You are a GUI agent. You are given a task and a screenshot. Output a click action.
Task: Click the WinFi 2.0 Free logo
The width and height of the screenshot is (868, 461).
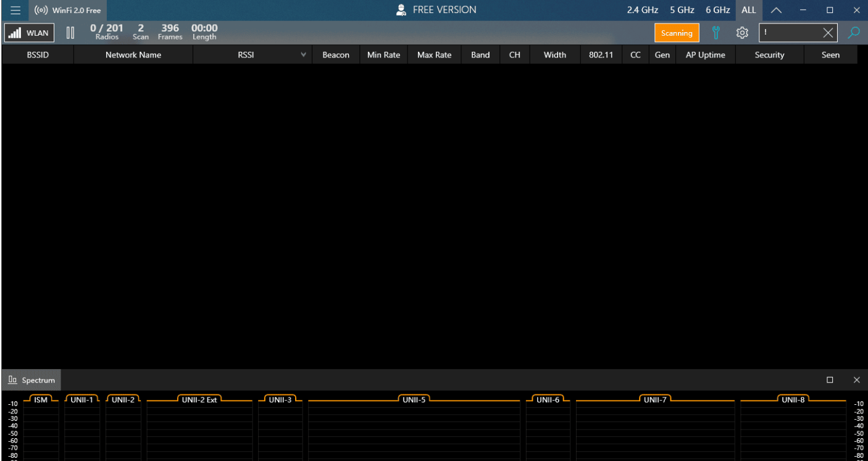(x=67, y=10)
